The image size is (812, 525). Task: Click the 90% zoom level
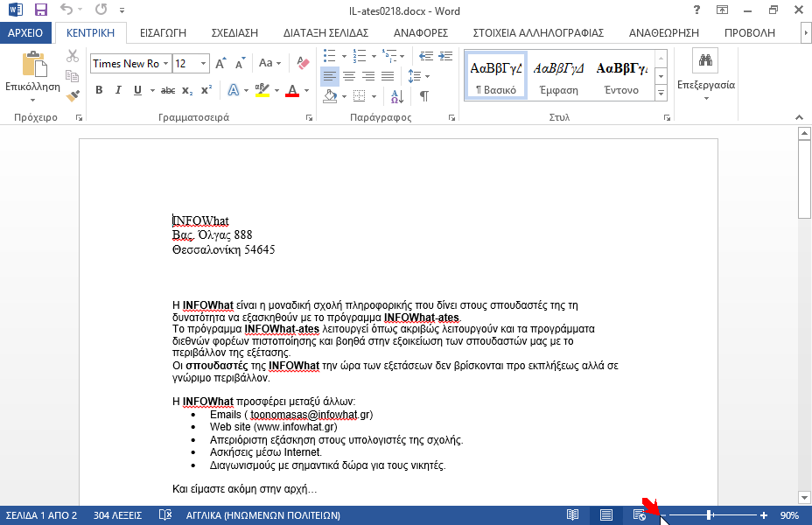click(790, 515)
